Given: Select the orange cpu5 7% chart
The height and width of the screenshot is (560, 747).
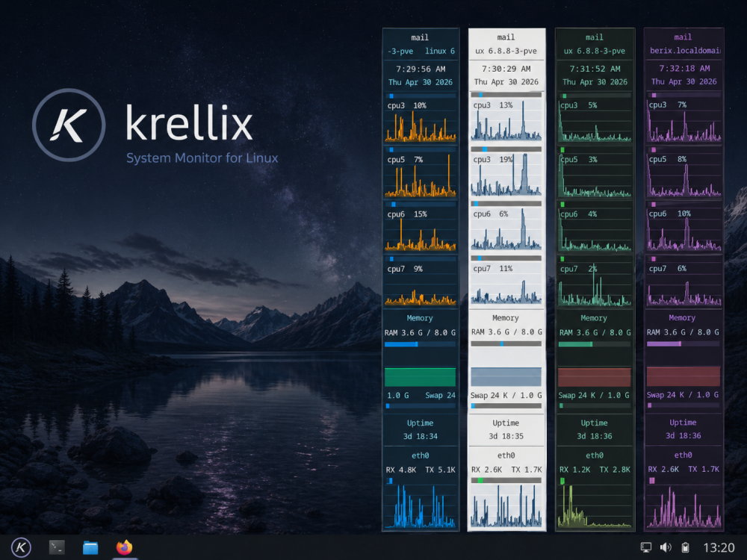Looking at the screenshot, I should click(421, 175).
